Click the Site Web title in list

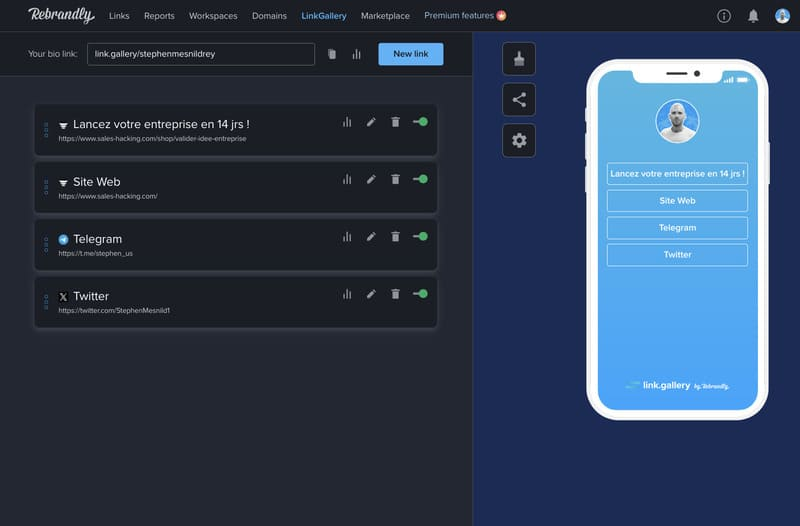pyautogui.click(x=96, y=182)
